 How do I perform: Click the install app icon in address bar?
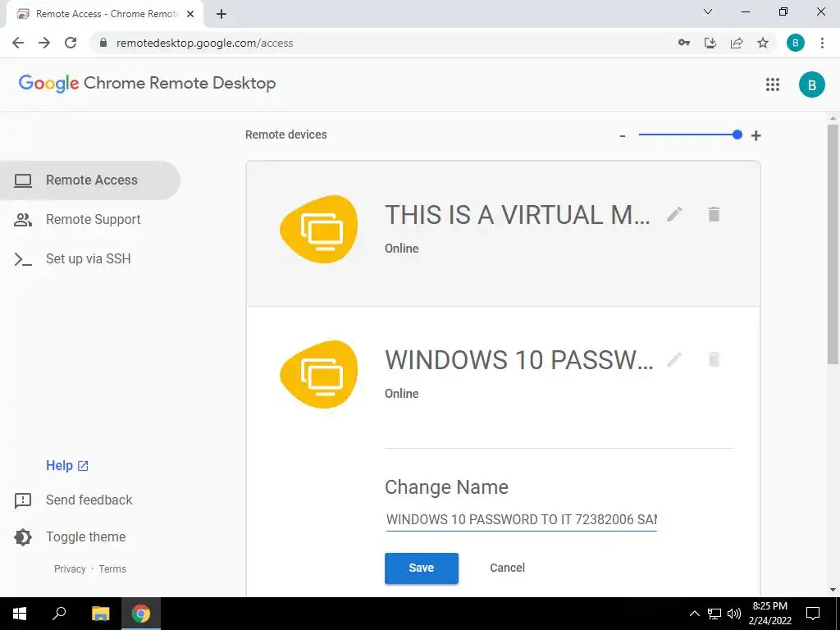[710, 43]
